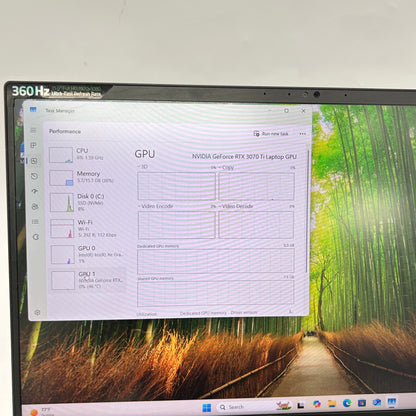Open the three-dots more options menu
This screenshot has height=416, width=416.
(302, 134)
